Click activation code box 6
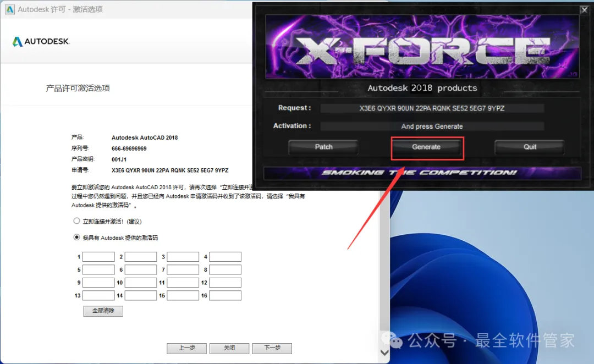The height and width of the screenshot is (364, 594). [x=141, y=269]
